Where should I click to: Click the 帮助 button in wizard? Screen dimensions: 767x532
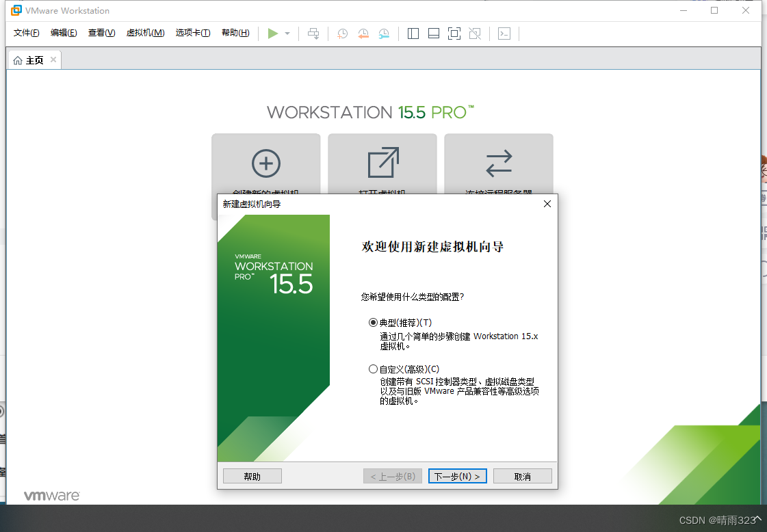click(252, 476)
